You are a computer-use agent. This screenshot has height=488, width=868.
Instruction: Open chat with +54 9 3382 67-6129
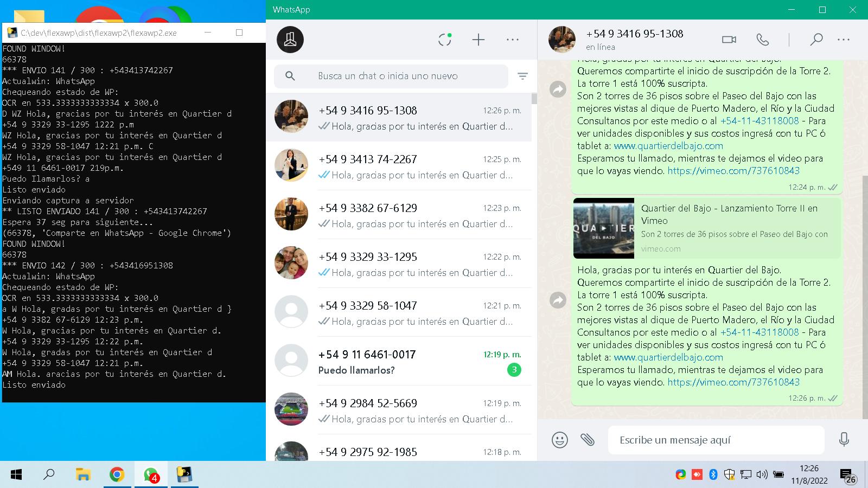pyautogui.click(x=399, y=215)
